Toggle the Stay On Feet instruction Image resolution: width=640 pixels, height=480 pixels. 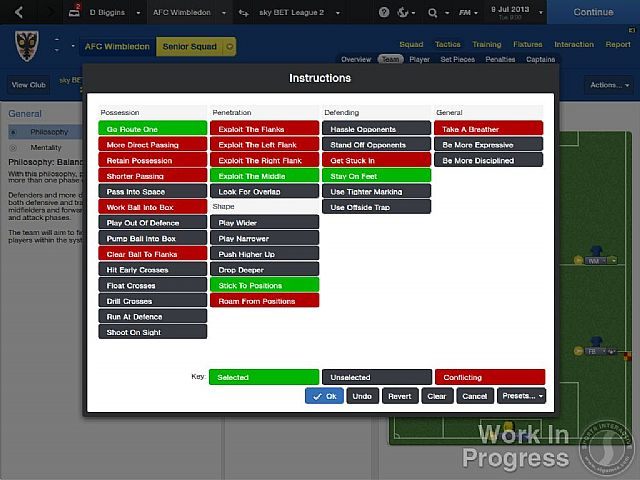[376, 175]
